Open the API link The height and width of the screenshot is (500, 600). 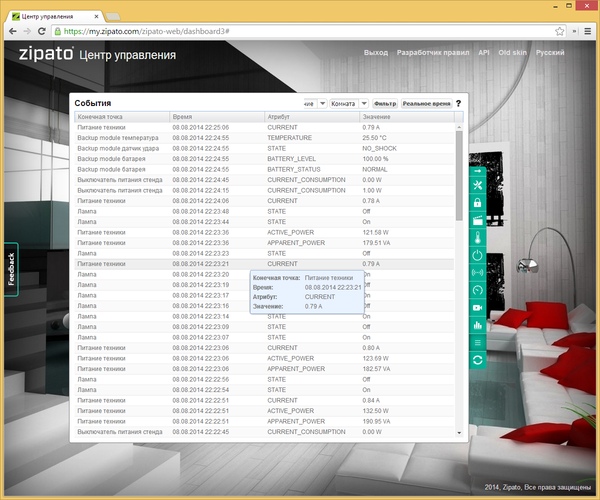(484, 52)
